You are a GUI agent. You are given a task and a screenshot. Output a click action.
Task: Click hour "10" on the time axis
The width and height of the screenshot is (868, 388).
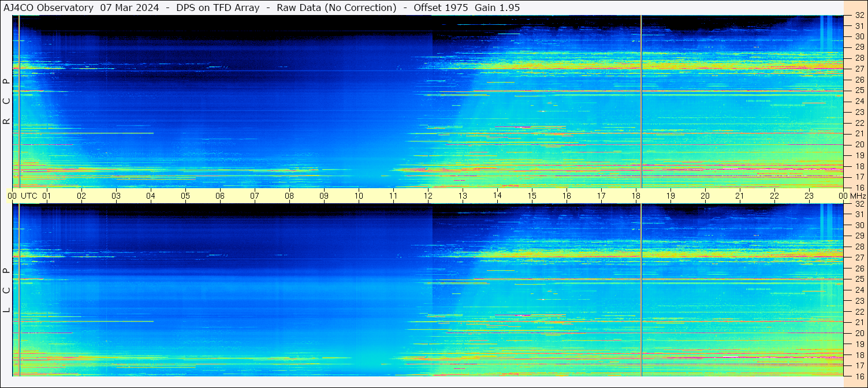tap(359, 196)
